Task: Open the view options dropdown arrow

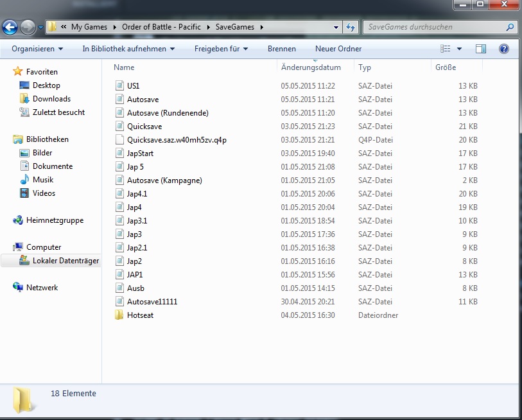Action: coord(460,49)
